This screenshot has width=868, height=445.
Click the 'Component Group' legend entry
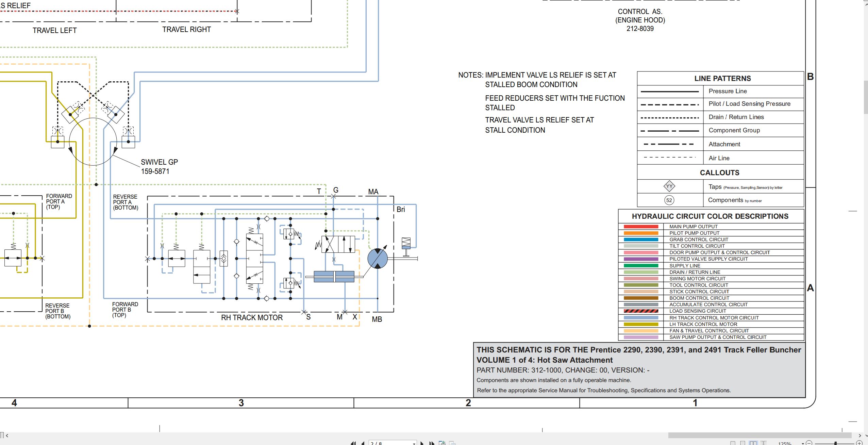734,130
